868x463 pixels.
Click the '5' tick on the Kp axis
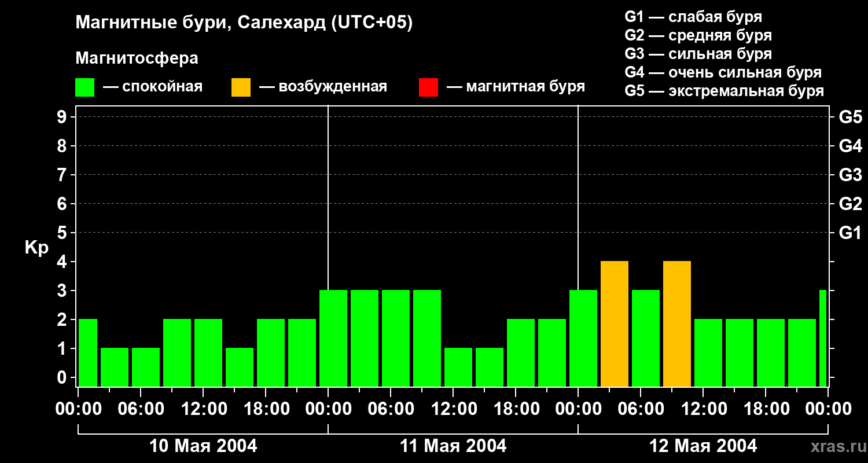tap(63, 233)
